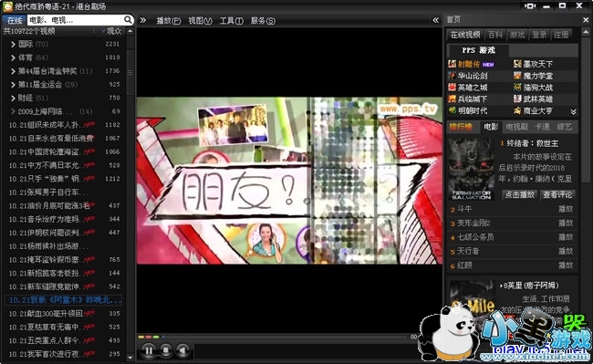Select the 百科 tab
Viewport: 593px width, 364px height.
[495, 35]
